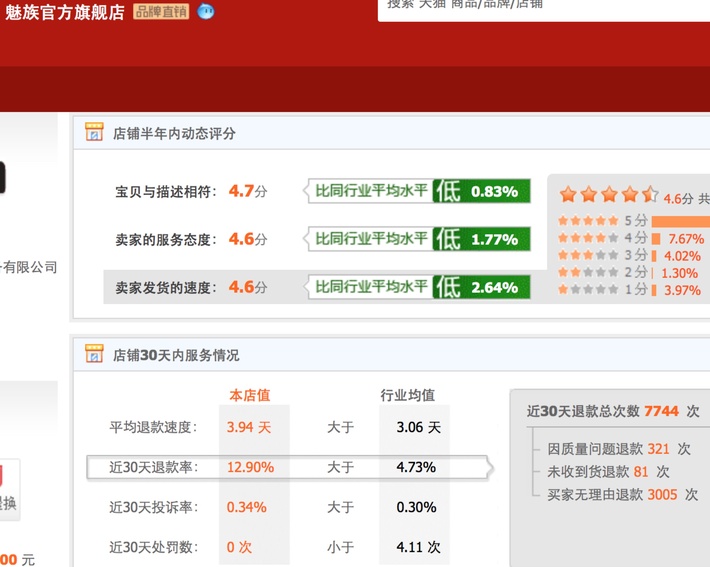Click the 店铺半年内动态评分 heading
The height and width of the screenshot is (567, 710).
[x=174, y=133]
